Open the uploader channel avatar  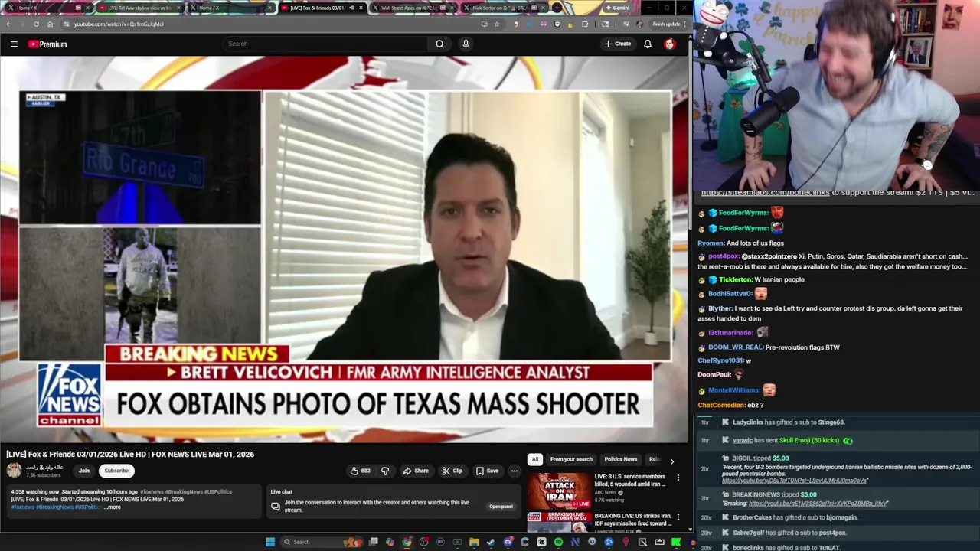(14, 471)
